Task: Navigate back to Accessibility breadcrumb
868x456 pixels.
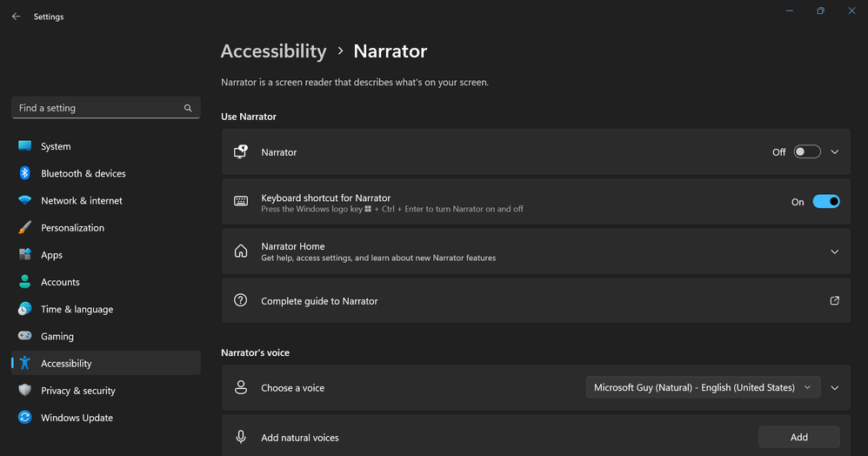Action: 273,51
